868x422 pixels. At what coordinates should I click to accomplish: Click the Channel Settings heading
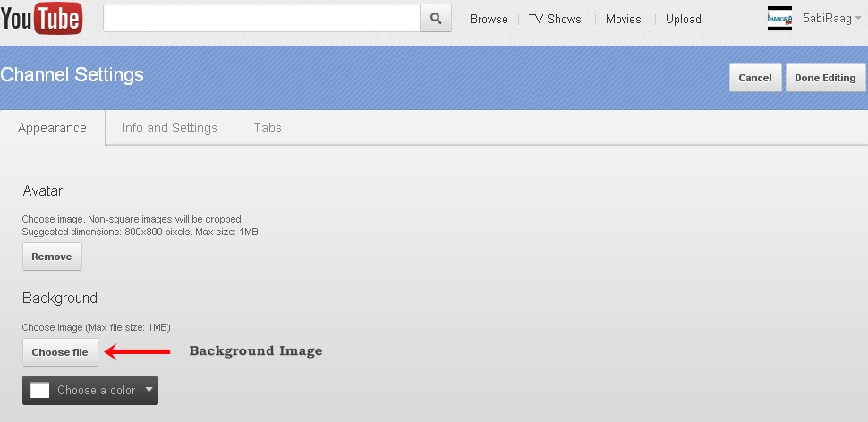pos(72,75)
